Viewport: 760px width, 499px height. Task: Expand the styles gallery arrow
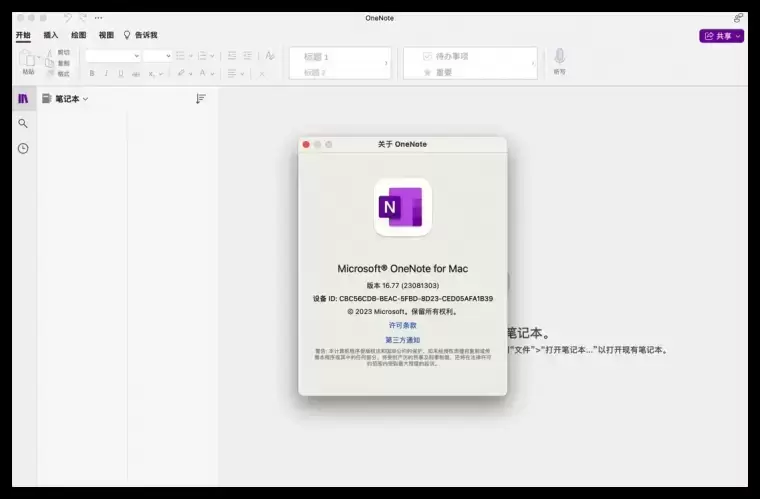(386, 63)
